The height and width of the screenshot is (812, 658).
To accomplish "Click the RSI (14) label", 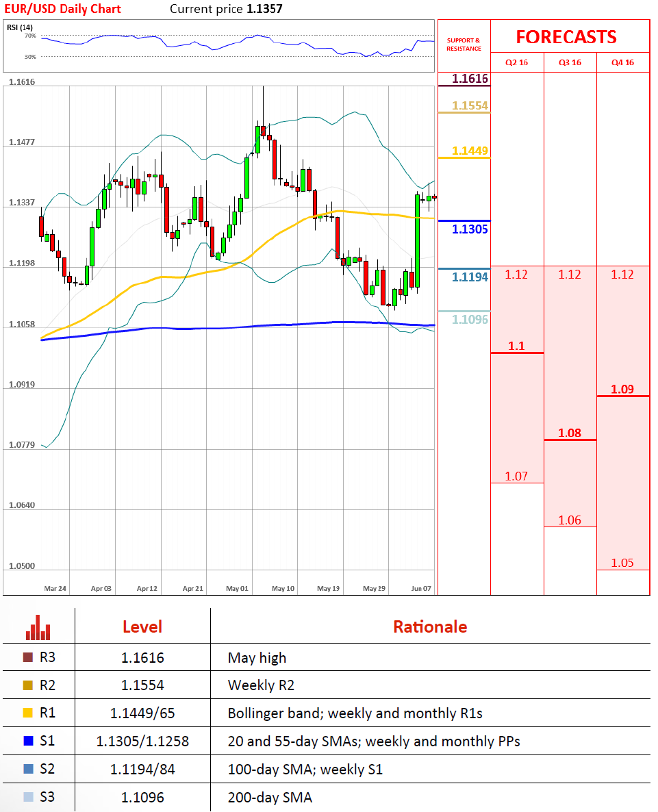I will point(20,27).
